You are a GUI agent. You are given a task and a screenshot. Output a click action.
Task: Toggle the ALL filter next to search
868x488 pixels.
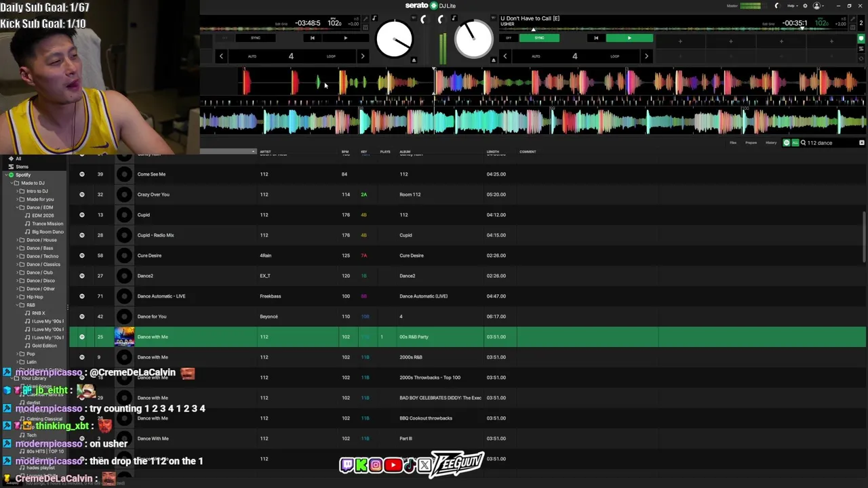tap(795, 143)
